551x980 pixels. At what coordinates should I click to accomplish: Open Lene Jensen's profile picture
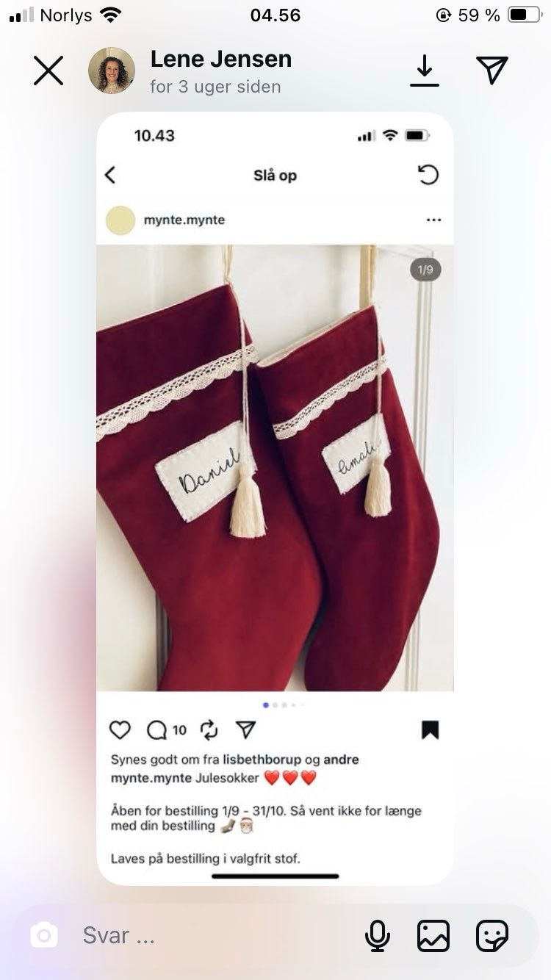click(112, 71)
